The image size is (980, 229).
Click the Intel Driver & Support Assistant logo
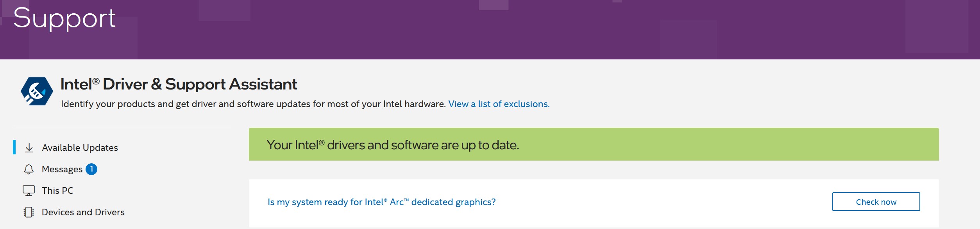tap(37, 91)
